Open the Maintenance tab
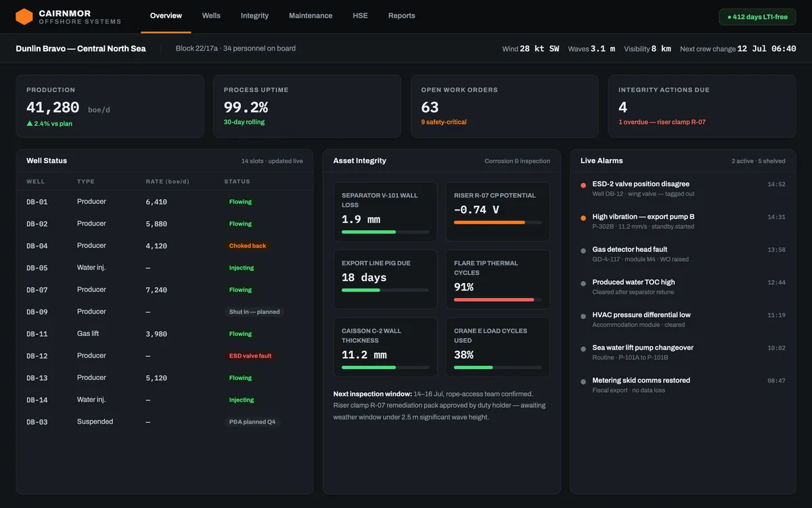The height and width of the screenshot is (508, 812). click(311, 16)
